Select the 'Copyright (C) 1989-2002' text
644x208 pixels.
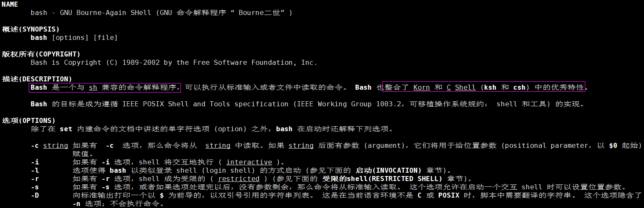(x=112, y=62)
